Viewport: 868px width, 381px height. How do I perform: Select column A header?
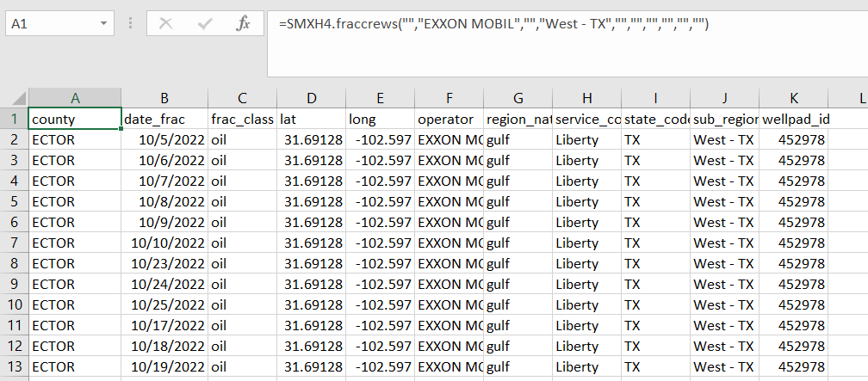pyautogui.click(x=75, y=98)
